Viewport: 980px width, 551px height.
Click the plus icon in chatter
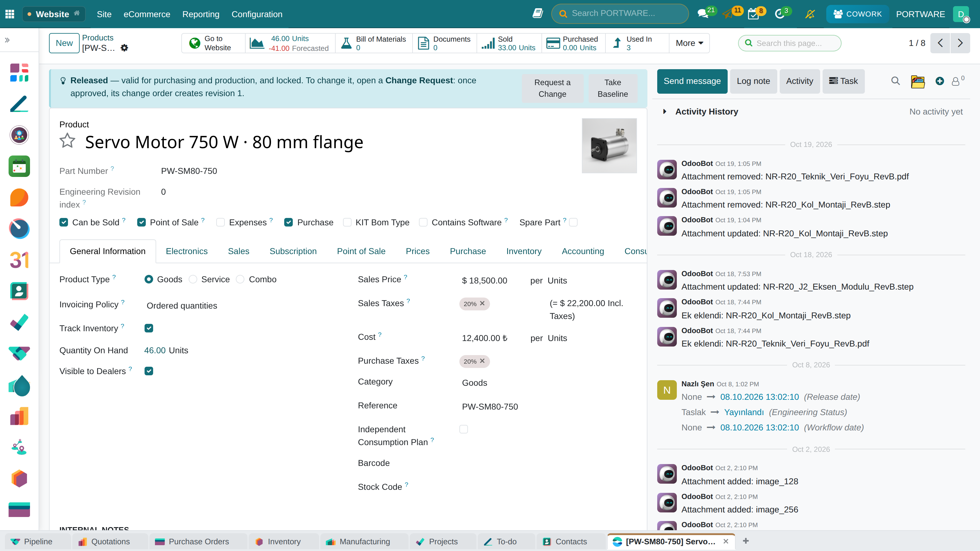pos(940,81)
